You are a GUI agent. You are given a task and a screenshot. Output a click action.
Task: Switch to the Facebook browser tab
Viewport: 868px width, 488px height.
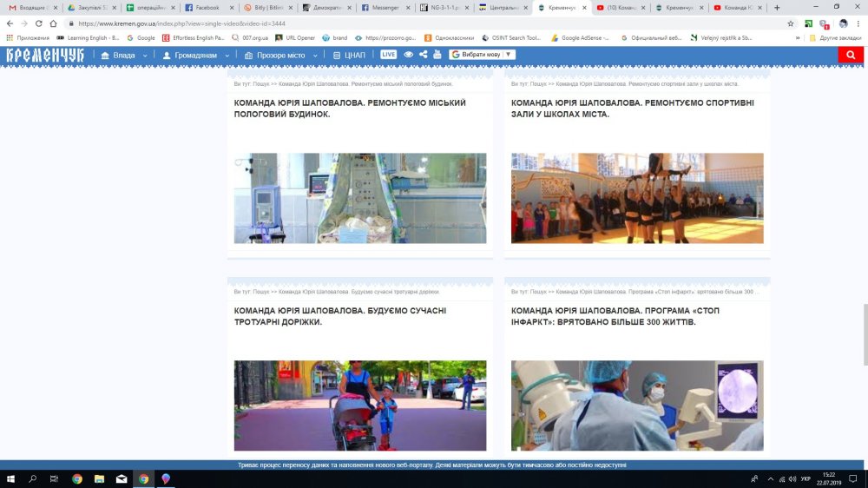(207, 8)
